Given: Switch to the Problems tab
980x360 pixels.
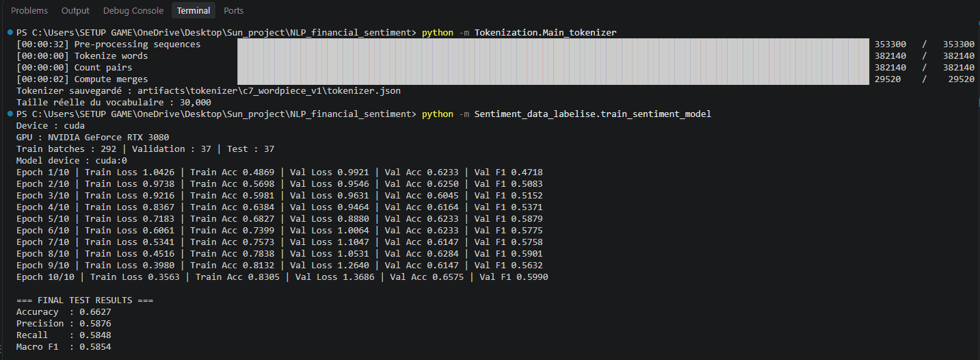Looking at the screenshot, I should pos(29,10).
